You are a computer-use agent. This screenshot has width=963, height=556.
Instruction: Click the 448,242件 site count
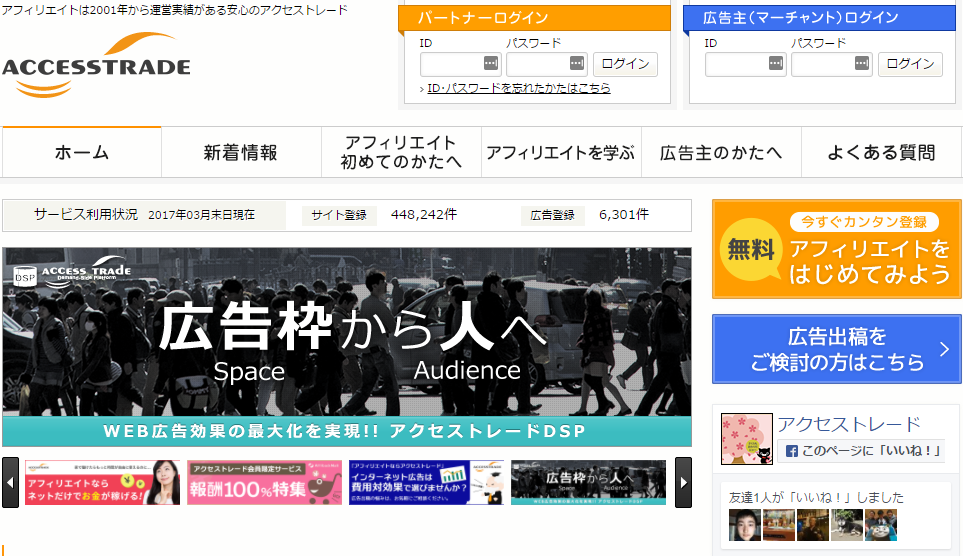(x=424, y=214)
